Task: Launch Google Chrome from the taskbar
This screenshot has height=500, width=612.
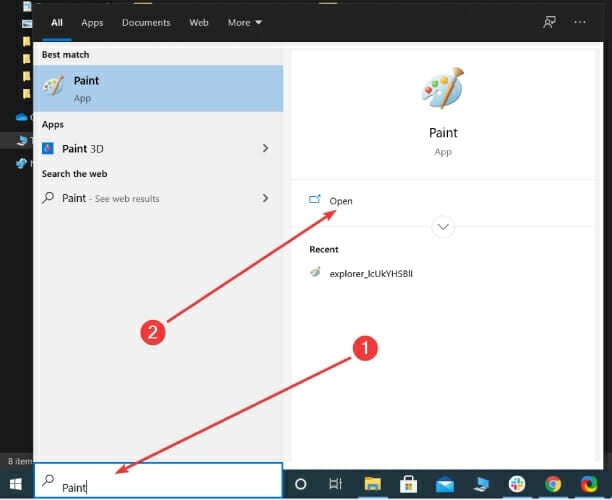Action: click(553, 484)
